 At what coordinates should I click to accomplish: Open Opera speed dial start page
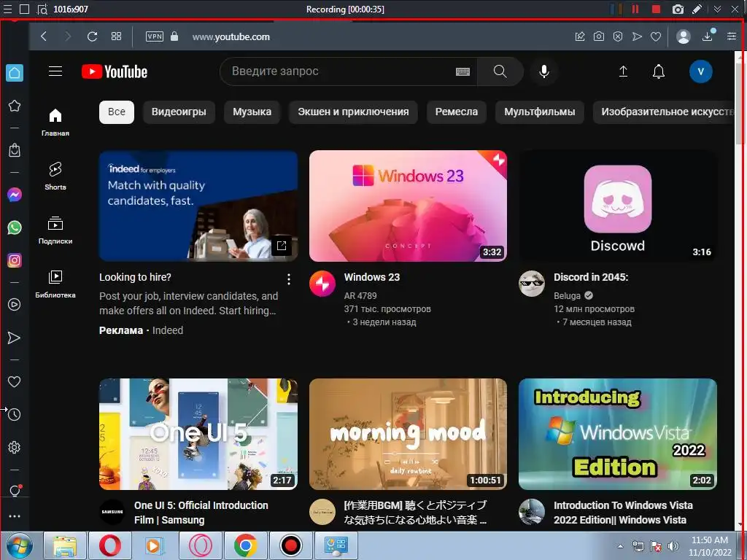click(x=116, y=36)
